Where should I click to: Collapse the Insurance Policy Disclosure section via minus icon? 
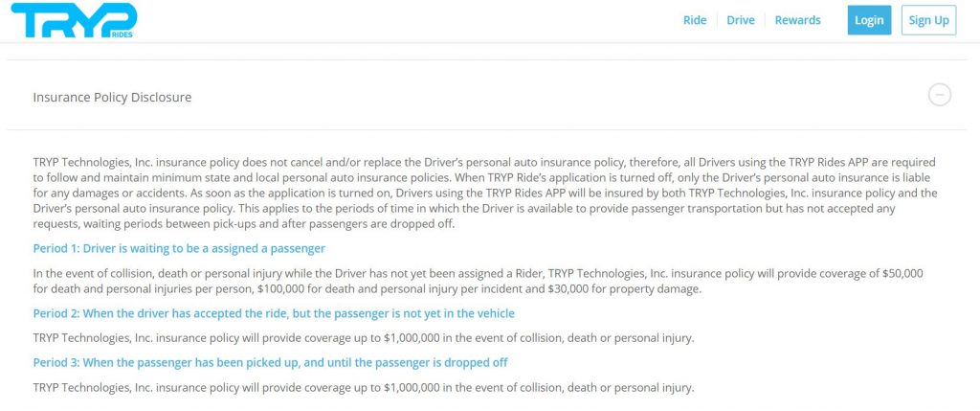(x=940, y=95)
